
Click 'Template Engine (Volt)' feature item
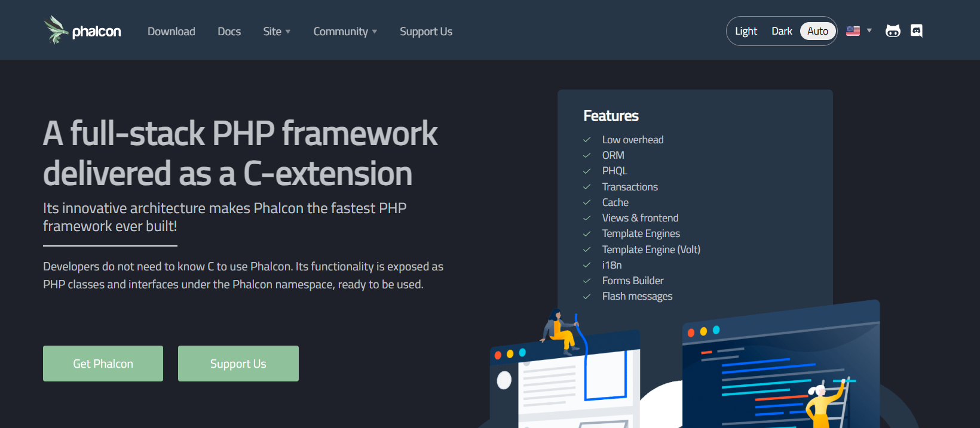(x=651, y=250)
